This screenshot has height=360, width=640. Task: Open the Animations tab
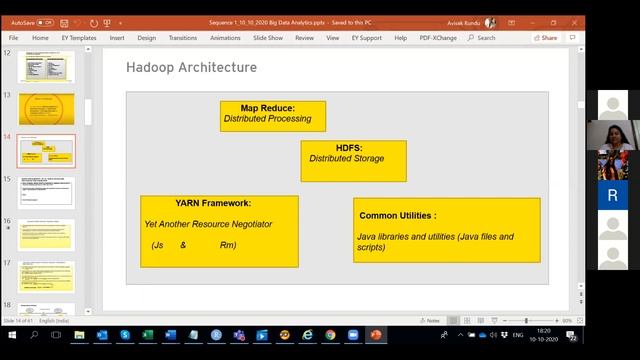point(225,38)
